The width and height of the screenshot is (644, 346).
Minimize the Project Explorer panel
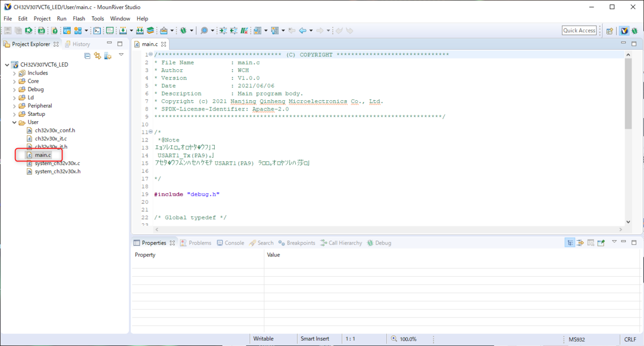109,43
